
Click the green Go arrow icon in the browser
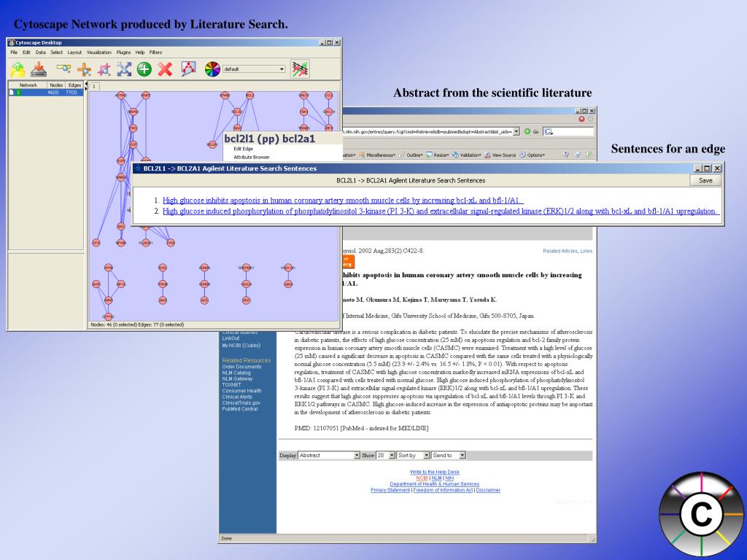click(527, 131)
